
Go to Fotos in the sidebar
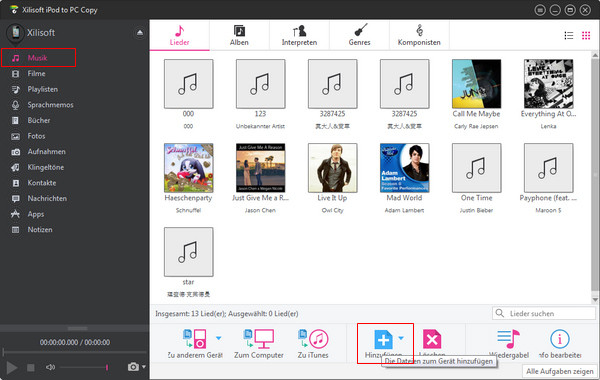click(36, 136)
